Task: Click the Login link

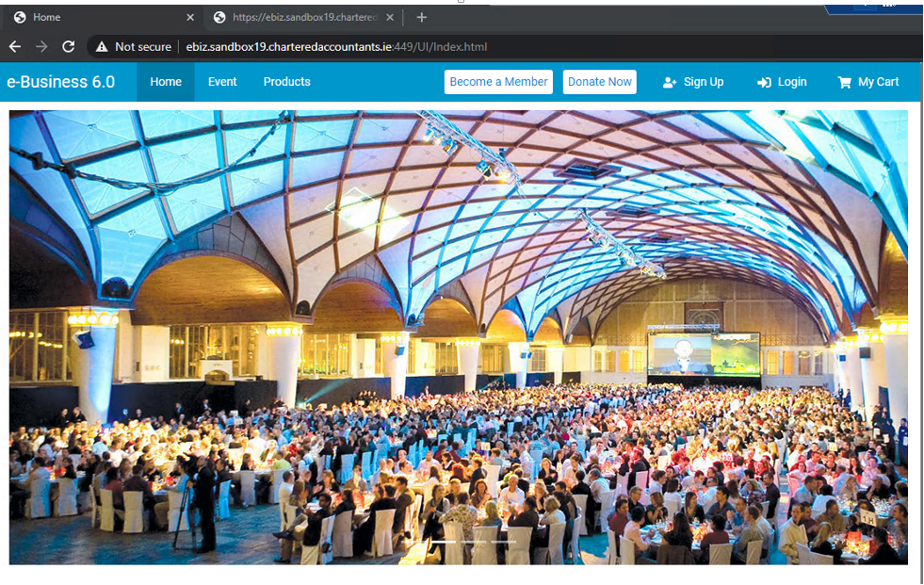Action: [782, 82]
